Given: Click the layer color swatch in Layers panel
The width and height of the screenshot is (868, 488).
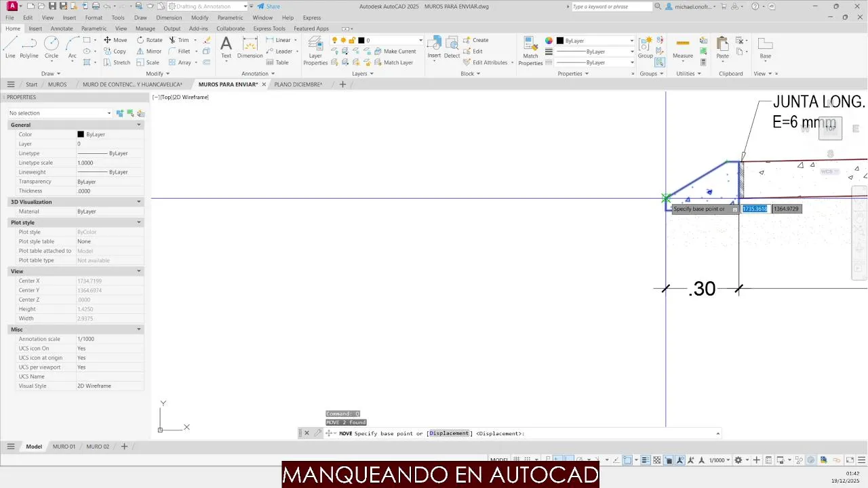Looking at the screenshot, I should [361, 40].
